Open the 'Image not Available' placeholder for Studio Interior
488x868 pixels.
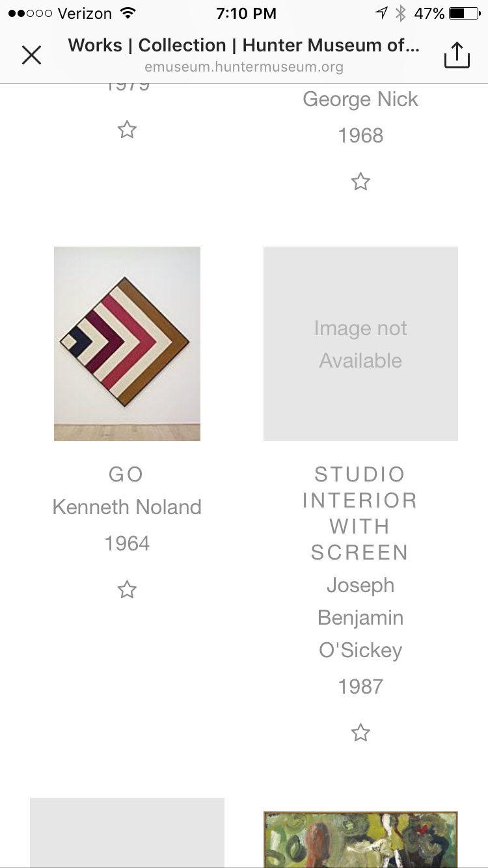coord(360,344)
